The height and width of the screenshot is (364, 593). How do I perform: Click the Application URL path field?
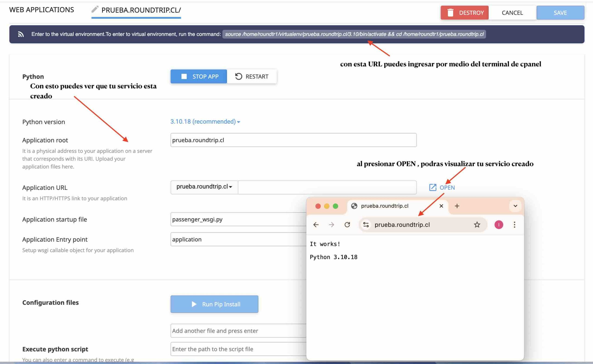coord(327,187)
